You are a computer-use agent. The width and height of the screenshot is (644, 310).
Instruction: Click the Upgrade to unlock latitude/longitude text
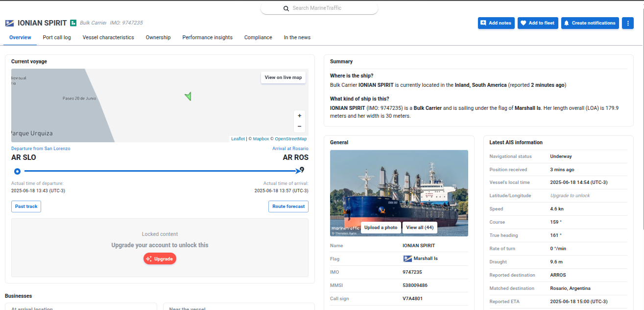pos(570,196)
